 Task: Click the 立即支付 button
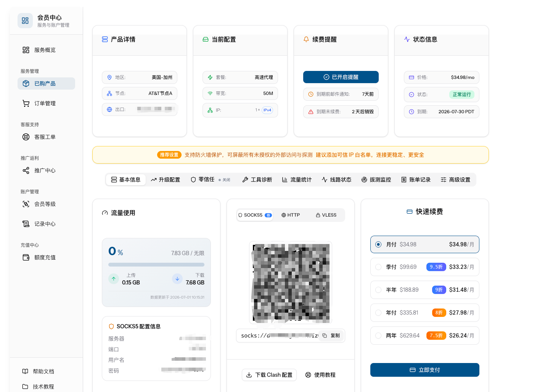425,370
